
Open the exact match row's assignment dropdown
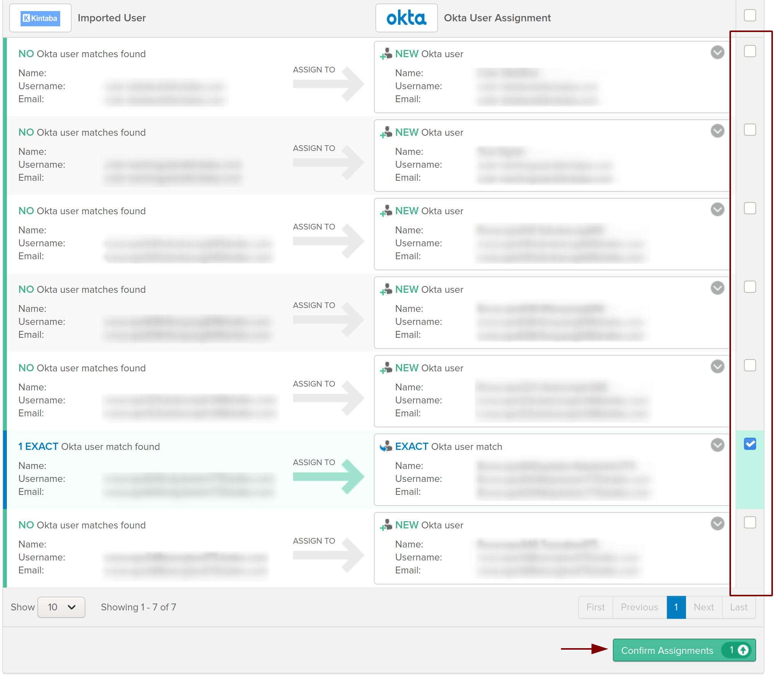(x=717, y=445)
